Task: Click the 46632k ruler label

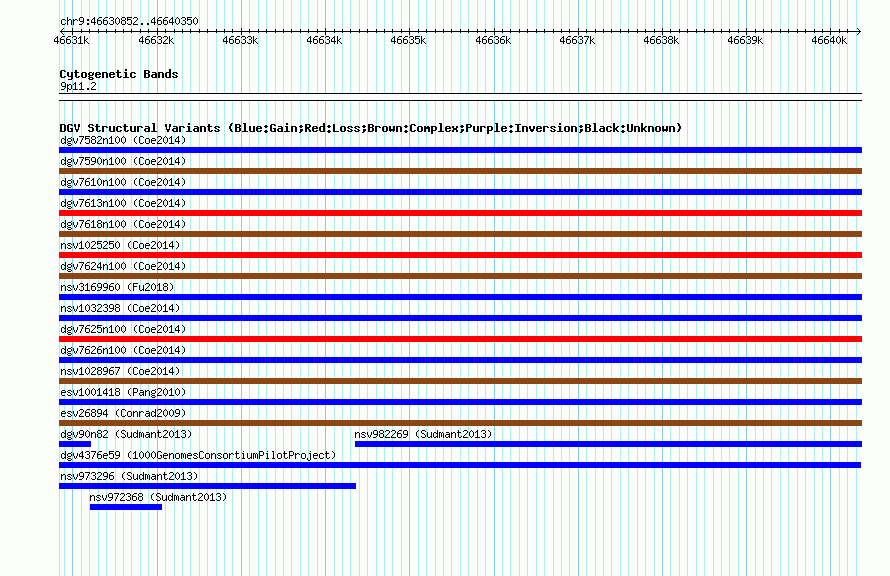Action: (x=156, y=40)
